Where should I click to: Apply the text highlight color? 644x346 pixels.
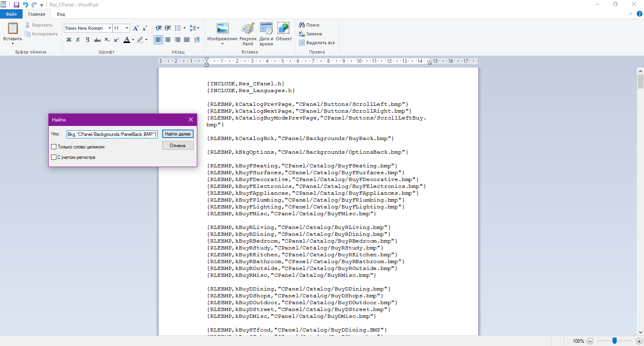[140, 39]
